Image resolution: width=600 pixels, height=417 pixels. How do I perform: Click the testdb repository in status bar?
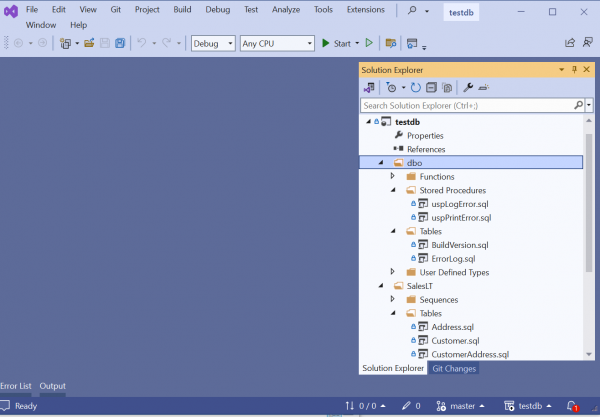[528, 406]
